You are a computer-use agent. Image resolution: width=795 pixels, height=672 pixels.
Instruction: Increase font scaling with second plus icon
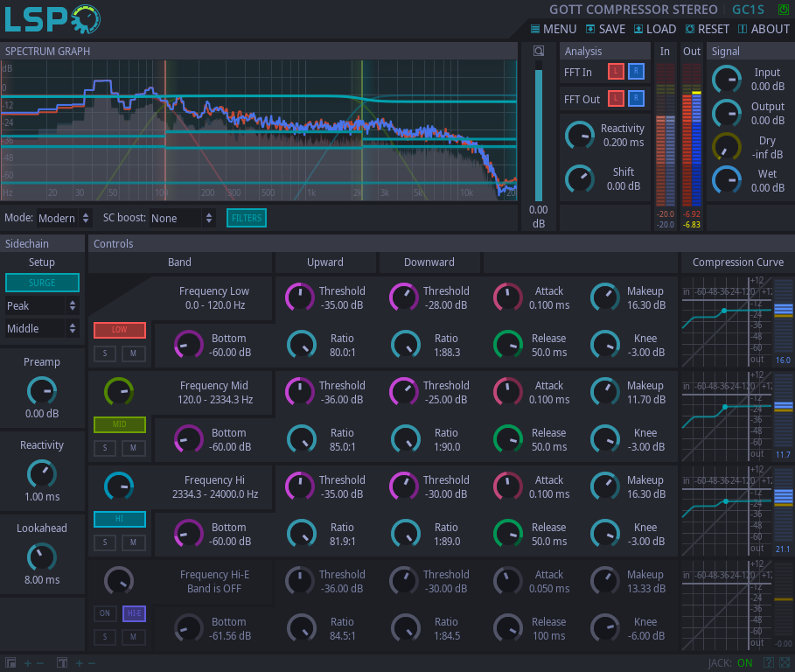79,663
